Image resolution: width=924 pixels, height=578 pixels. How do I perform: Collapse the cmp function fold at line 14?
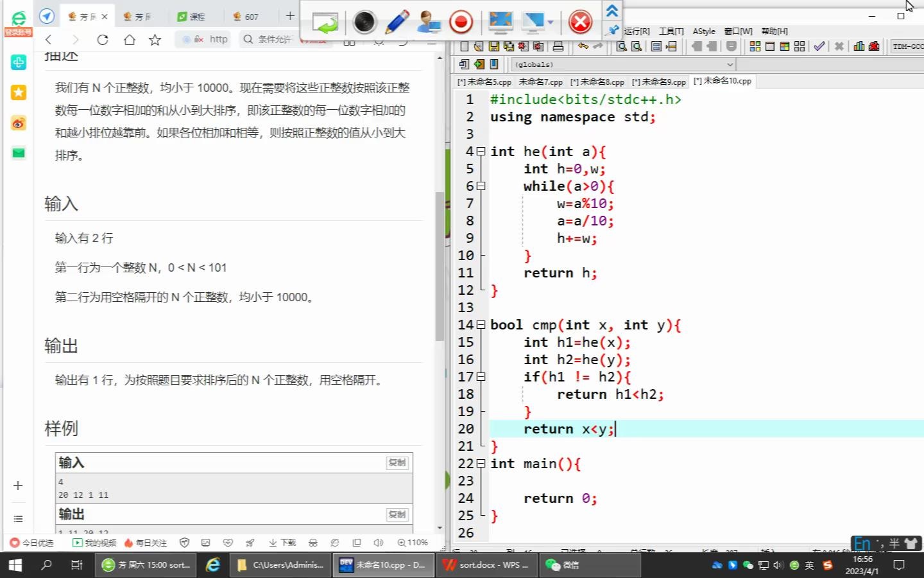tap(481, 325)
